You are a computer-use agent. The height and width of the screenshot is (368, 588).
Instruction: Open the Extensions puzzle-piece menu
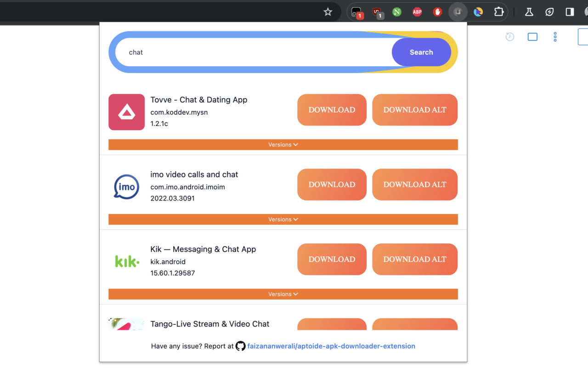tap(499, 12)
